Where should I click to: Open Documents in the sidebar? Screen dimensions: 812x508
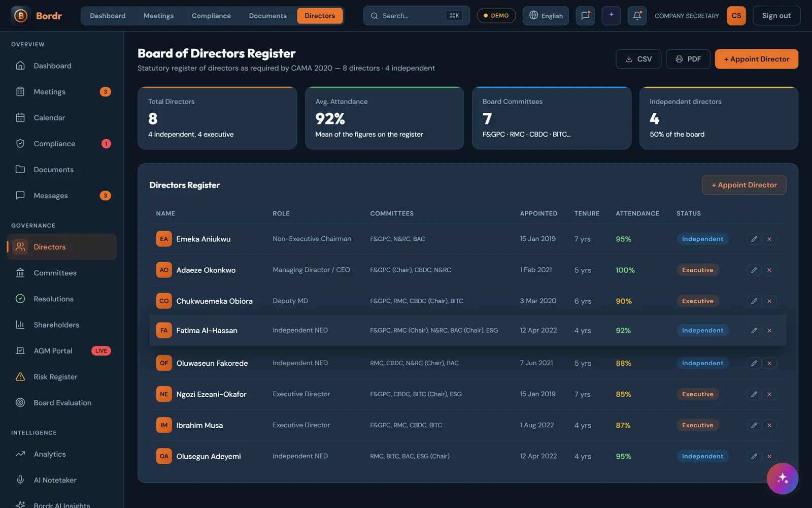62,169
